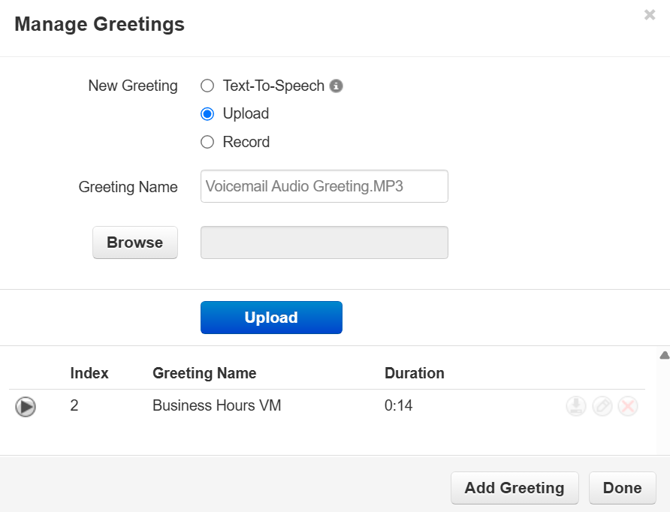Choose the Record radio option
Viewport: 670px width, 512px height.
pyautogui.click(x=208, y=142)
